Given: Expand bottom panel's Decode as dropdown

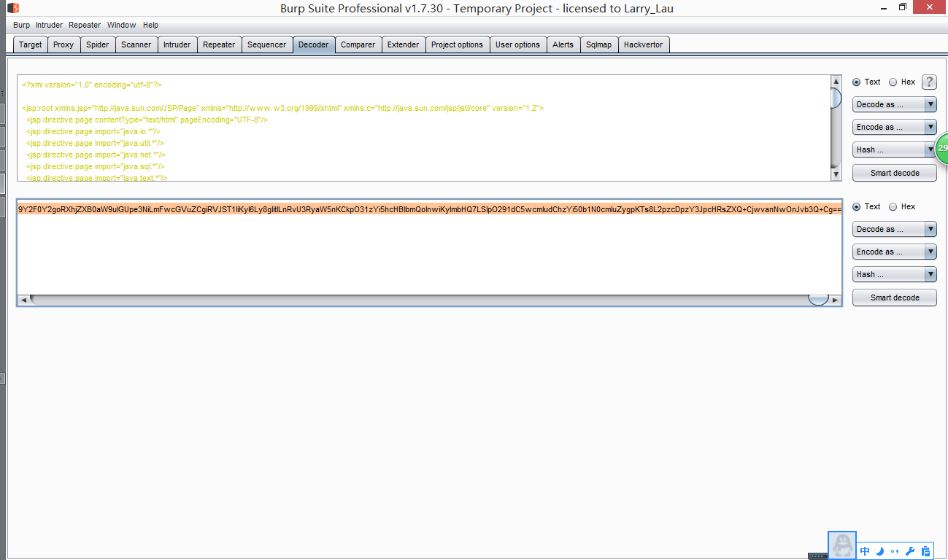Looking at the screenshot, I should [x=894, y=229].
